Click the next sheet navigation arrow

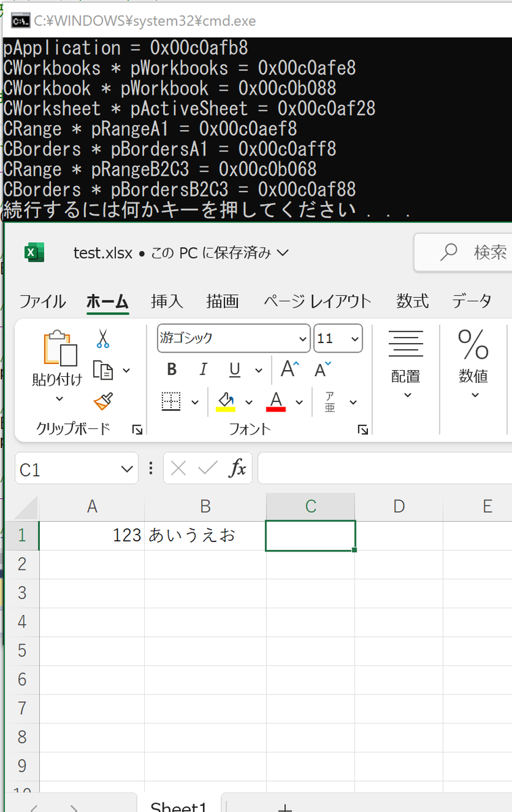pos(74,807)
